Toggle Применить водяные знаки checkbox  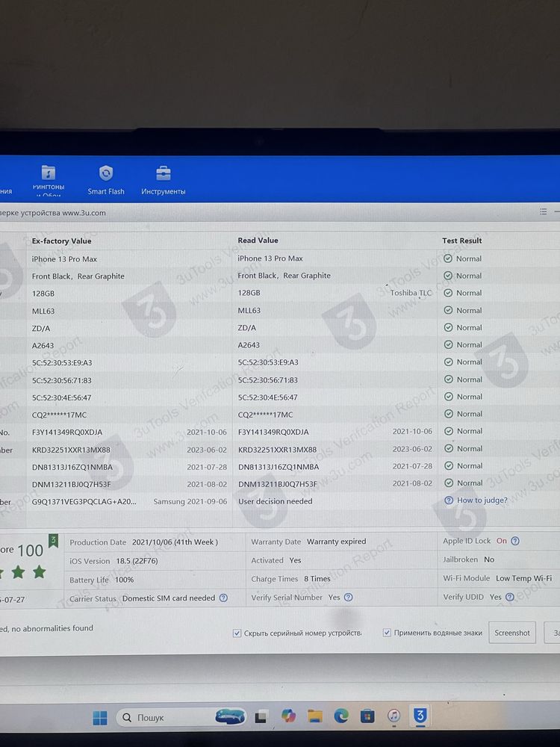pyautogui.click(x=387, y=633)
